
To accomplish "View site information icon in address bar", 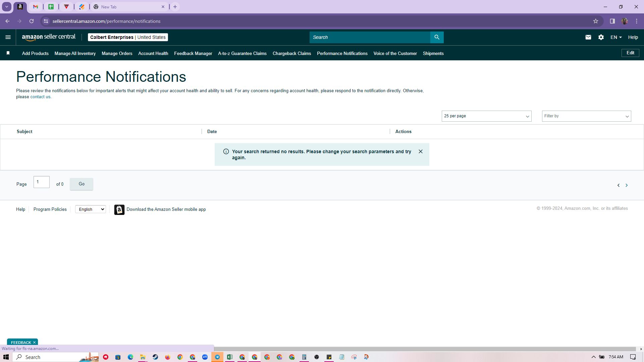I will point(46,21).
